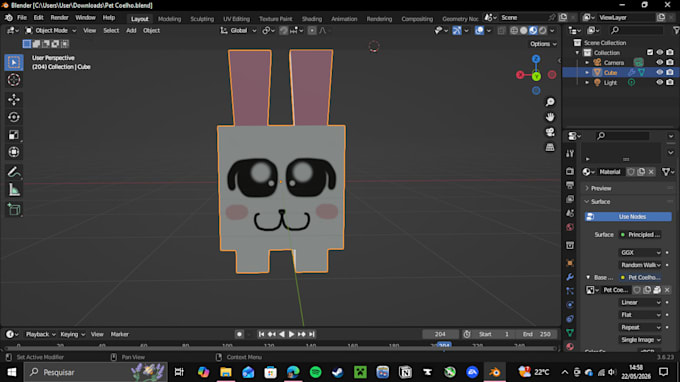Click the End frame field 250
Image resolution: width=680 pixels, height=382 pixels.
(x=537, y=334)
